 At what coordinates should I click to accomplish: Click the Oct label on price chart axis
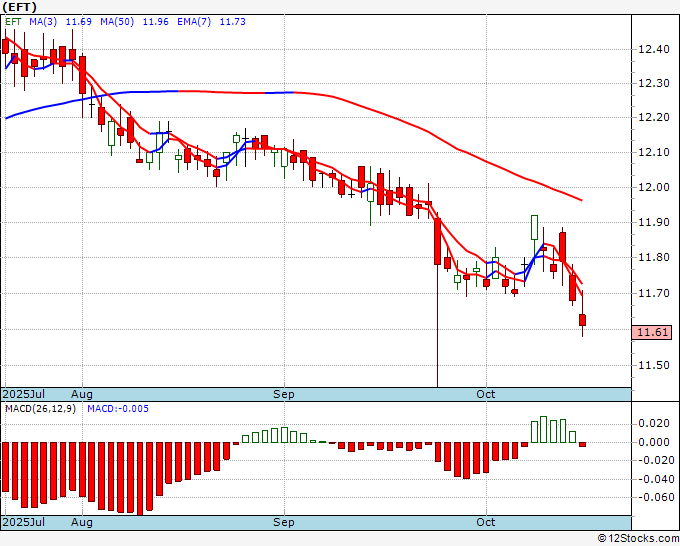coord(486,394)
